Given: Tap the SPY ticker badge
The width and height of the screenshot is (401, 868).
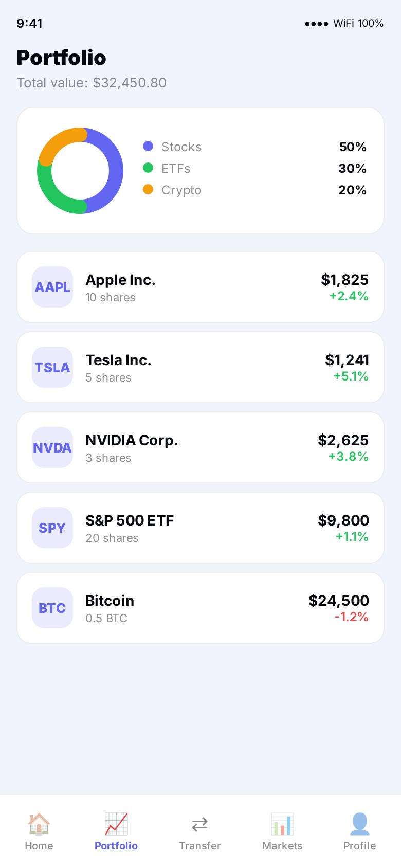Looking at the screenshot, I should coord(52,528).
